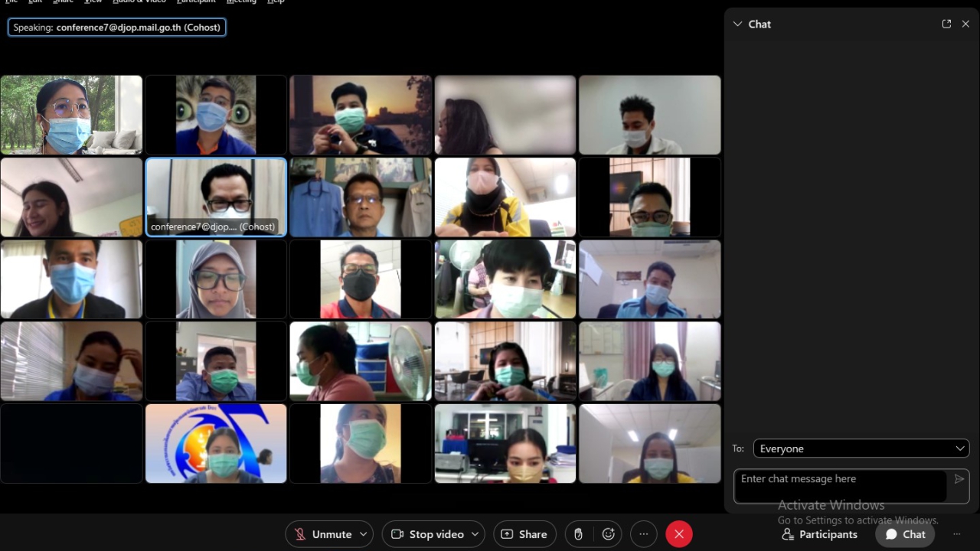Image resolution: width=980 pixels, height=551 pixels.
Task: Open more options ellipsis beside reactions
Action: click(x=644, y=534)
